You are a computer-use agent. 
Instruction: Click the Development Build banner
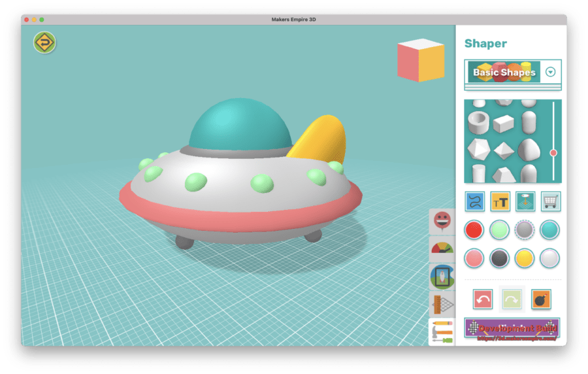pos(512,329)
